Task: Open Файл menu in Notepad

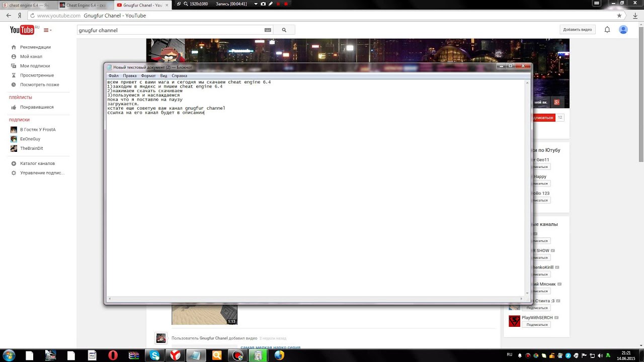Action: [113, 75]
